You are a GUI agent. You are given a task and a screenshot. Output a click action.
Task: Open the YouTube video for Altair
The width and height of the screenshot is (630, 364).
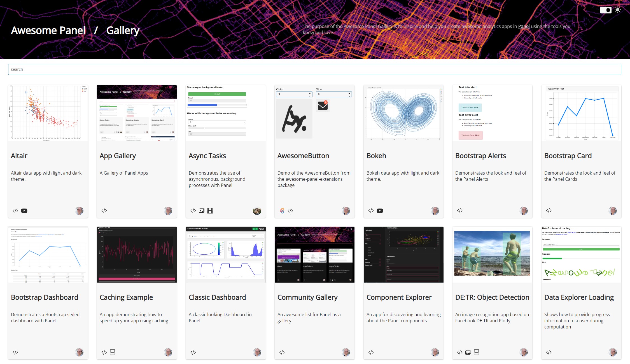point(24,211)
